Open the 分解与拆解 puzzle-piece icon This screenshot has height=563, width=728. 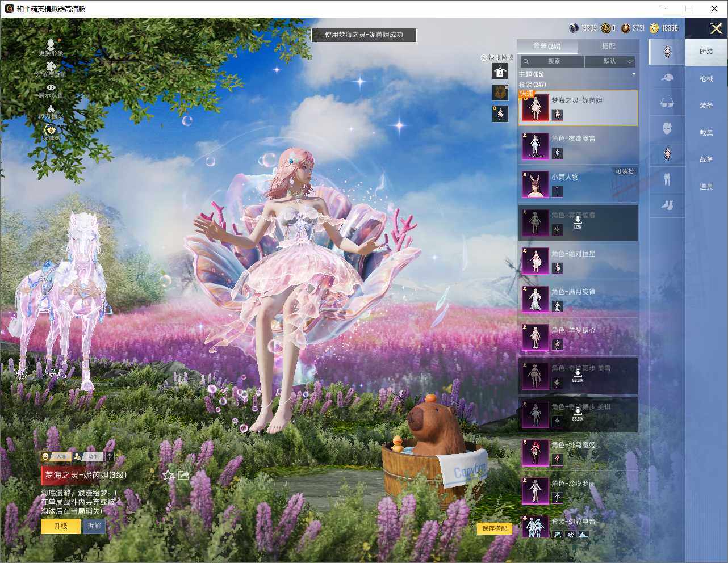point(51,69)
